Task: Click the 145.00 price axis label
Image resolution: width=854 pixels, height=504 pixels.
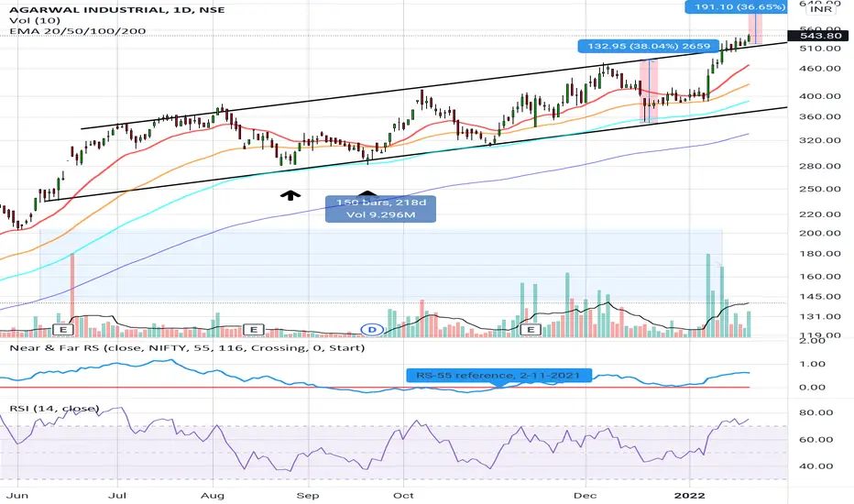Action: click(821, 297)
